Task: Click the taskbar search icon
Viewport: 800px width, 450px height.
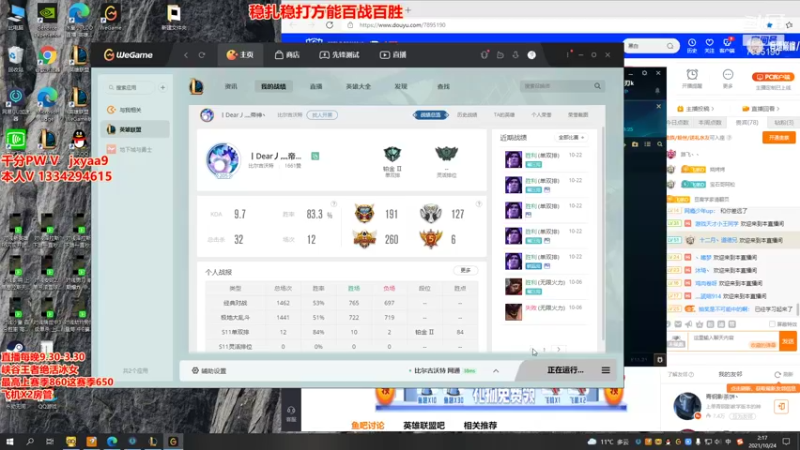Action: (30, 441)
